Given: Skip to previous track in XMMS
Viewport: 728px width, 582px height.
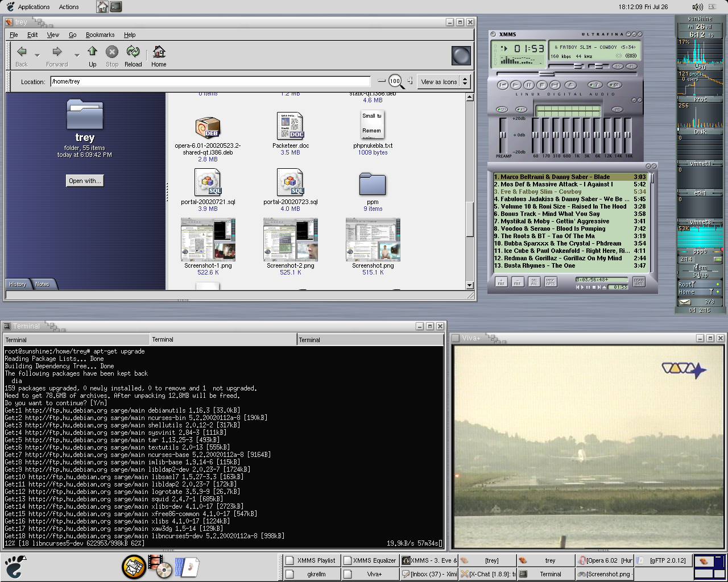Looking at the screenshot, I should 503,85.
